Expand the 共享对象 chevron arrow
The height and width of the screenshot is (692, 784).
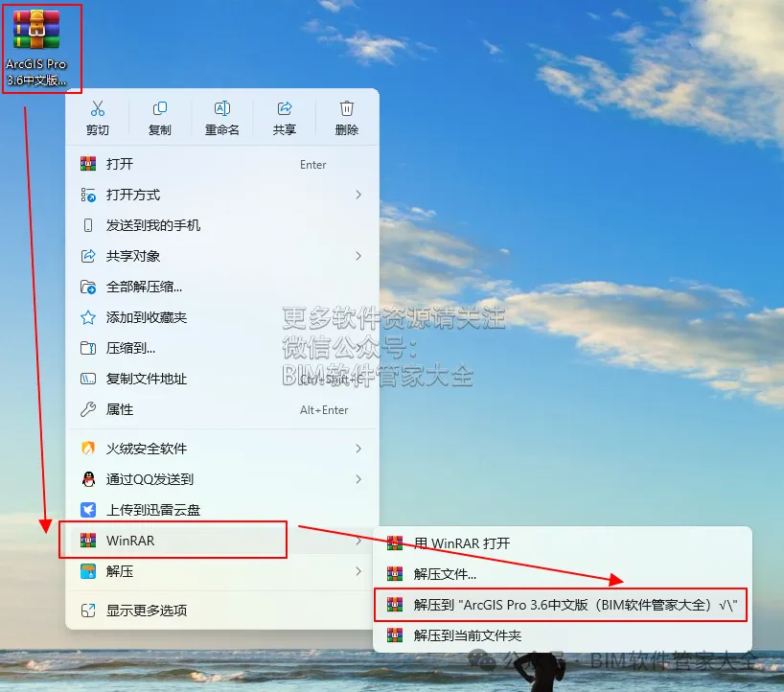click(x=358, y=256)
